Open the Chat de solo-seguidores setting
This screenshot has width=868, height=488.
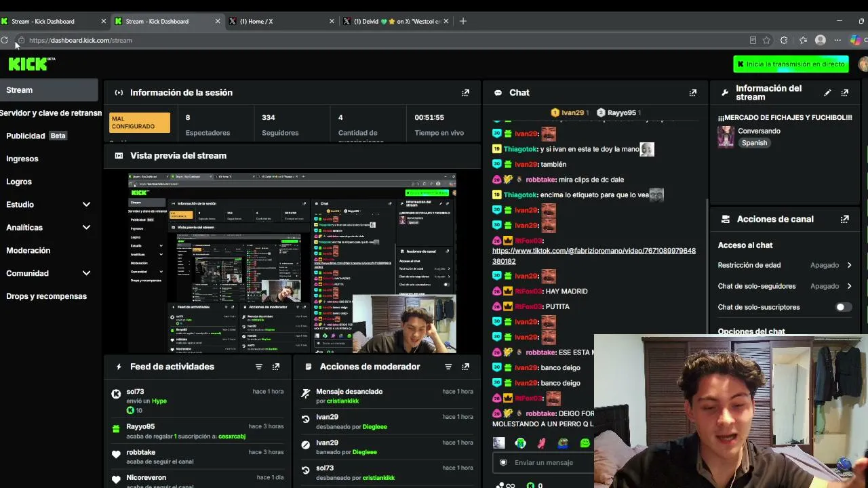click(x=785, y=286)
